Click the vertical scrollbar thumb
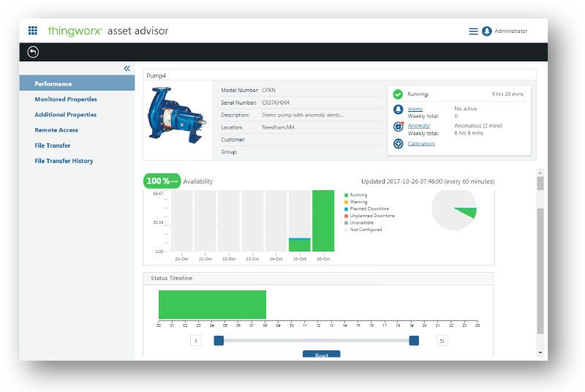 (540, 271)
